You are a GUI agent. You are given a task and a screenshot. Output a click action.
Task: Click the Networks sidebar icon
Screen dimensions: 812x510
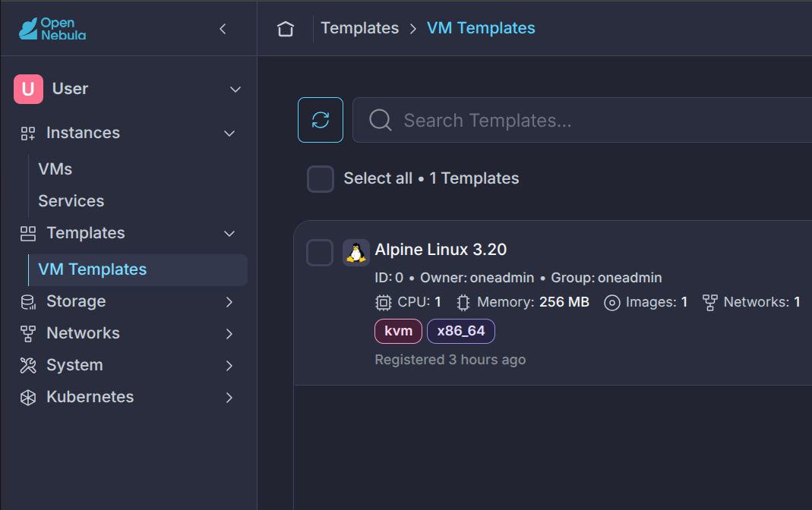pos(28,334)
